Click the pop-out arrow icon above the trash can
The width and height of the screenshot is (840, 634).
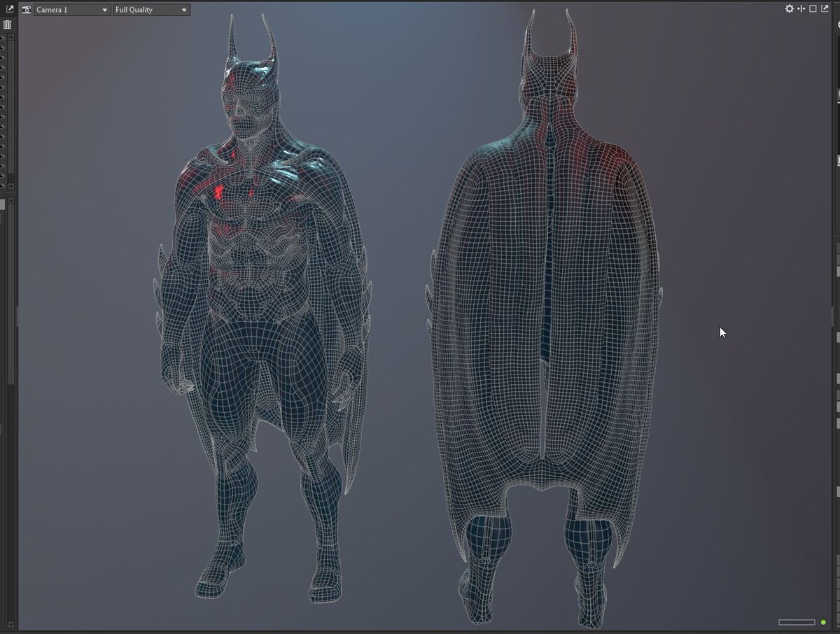coord(10,10)
